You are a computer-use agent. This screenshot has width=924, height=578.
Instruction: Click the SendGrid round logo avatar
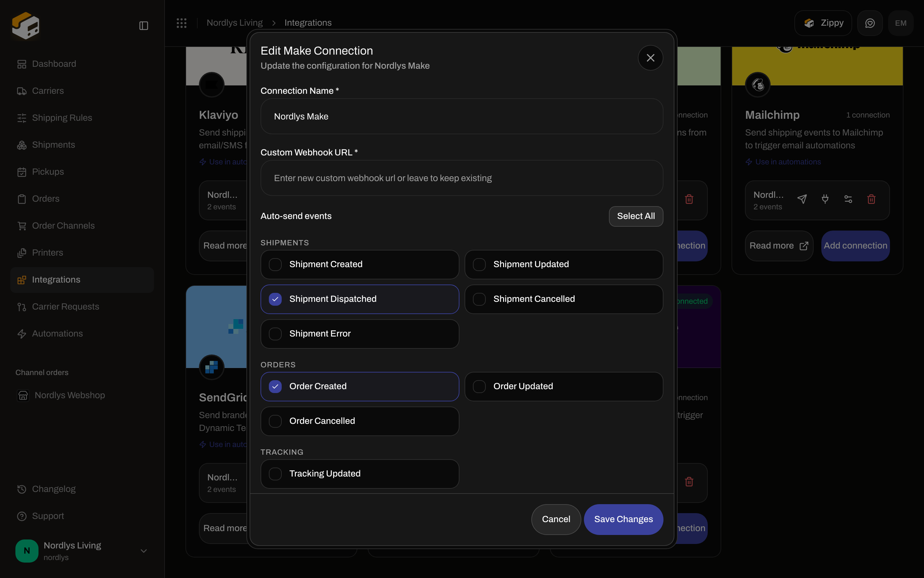click(x=211, y=367)
